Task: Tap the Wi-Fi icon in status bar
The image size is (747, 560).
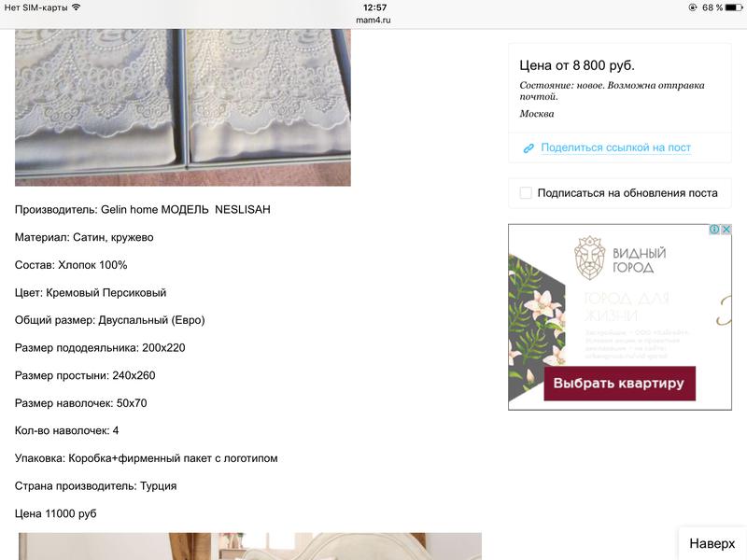Action: point(77,7)
